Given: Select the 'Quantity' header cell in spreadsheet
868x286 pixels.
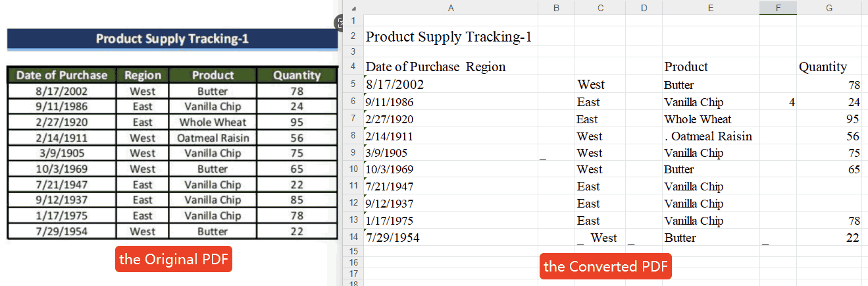Looking at the screenshot, I should [x=823, y=67].
